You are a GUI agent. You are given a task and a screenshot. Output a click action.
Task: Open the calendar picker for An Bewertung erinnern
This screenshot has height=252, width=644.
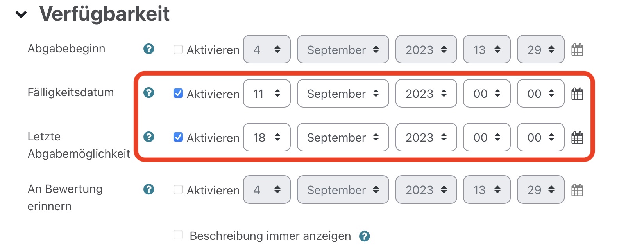tap(578, 190)
